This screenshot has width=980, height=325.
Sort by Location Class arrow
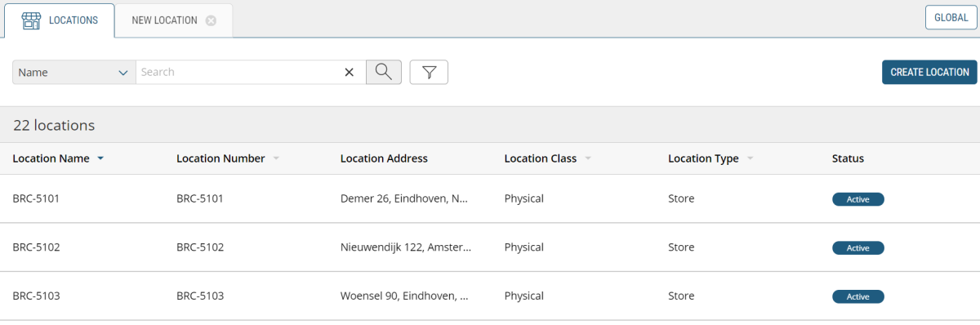588,158
